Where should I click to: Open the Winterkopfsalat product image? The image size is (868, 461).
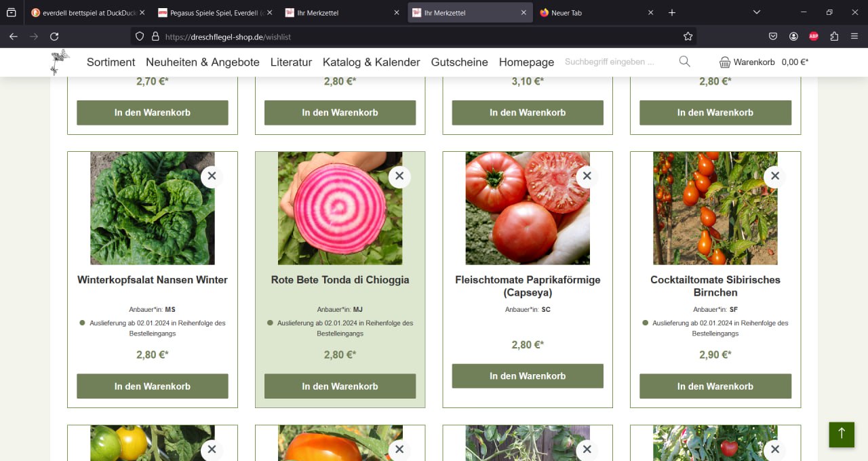152,208
